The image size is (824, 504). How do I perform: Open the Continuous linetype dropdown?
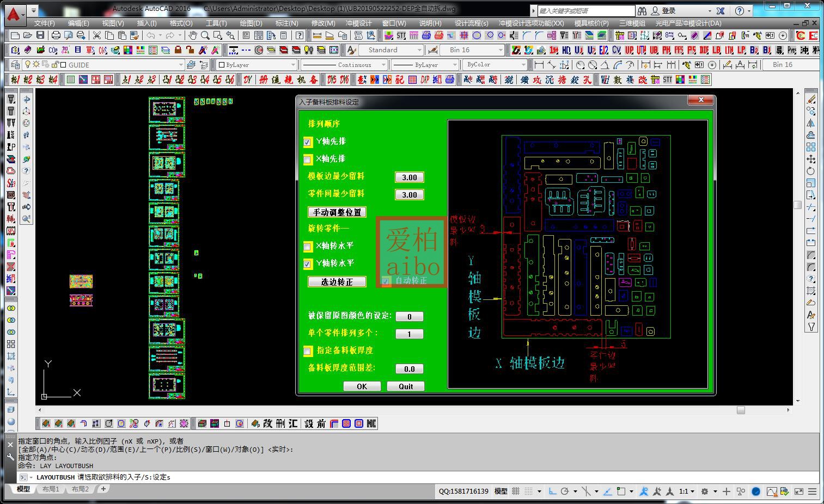click(x=384, y=65)
